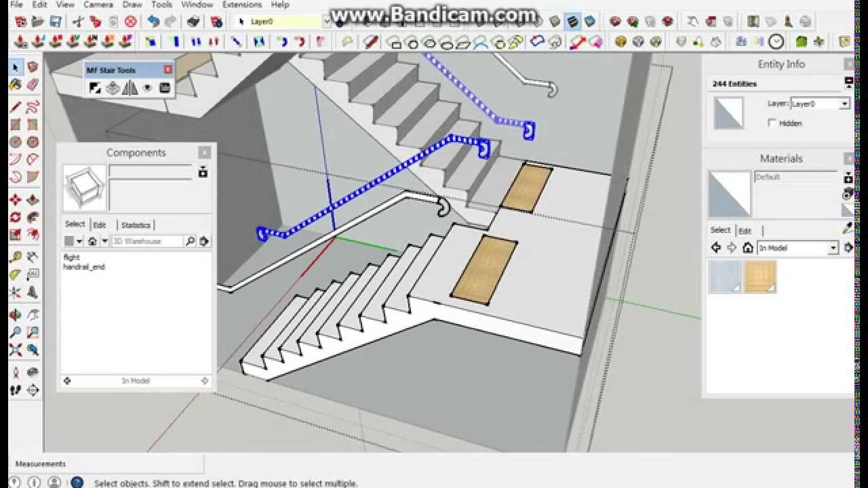Click the Components preview thumbnail

85,188
